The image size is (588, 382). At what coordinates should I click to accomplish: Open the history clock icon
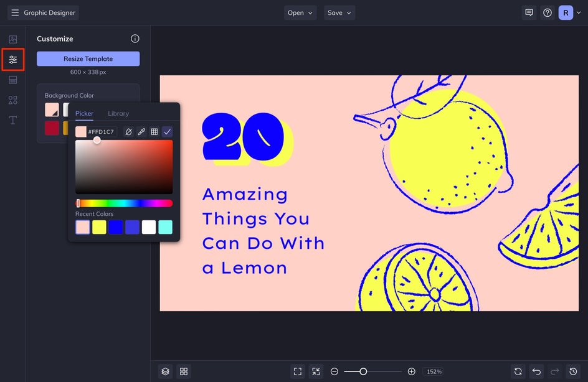[x=573, y=371]
